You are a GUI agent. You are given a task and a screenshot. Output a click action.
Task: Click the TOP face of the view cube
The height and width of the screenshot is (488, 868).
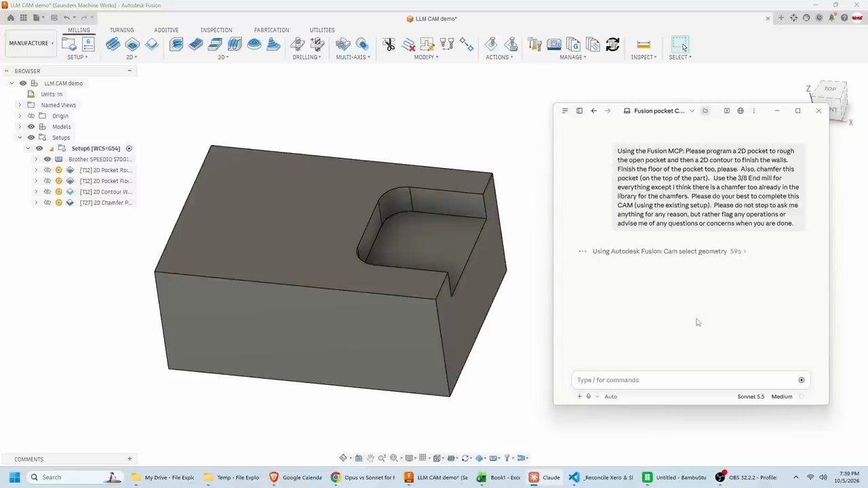[x=830, y=89]
